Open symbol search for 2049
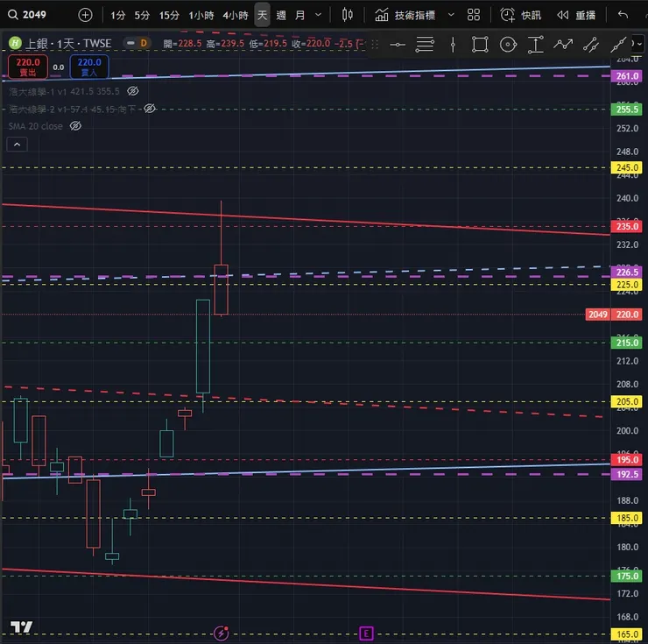Viewport: 648px width, 644px height. (x=27, y=15)
